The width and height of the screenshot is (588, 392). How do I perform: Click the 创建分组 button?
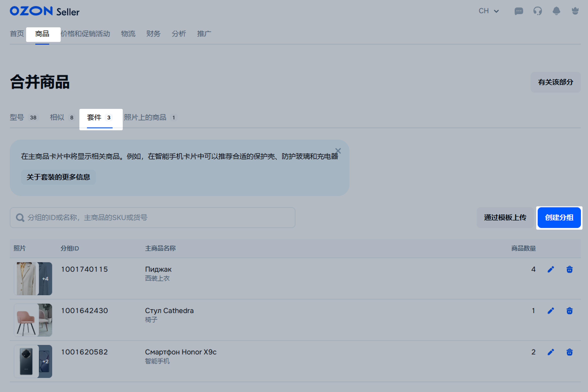(x=559, y=217)
